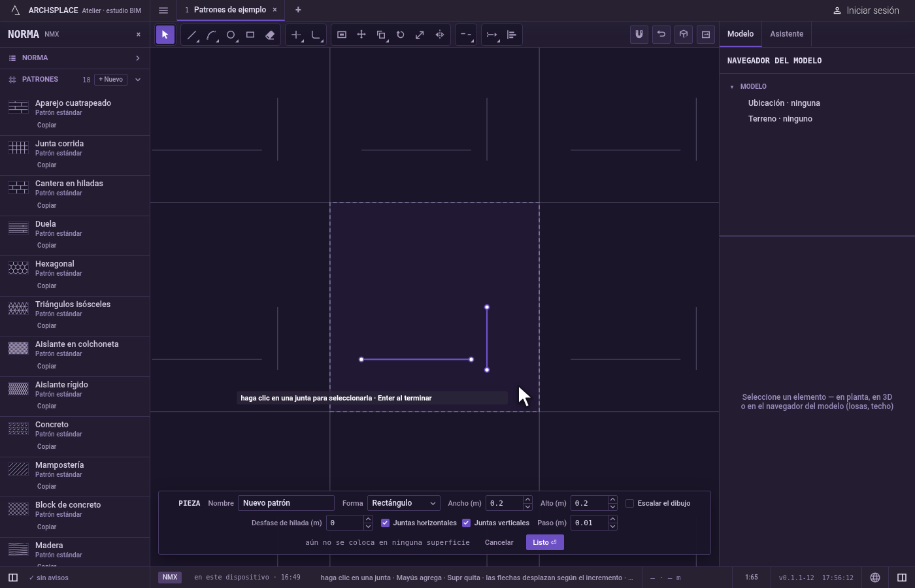Uncheck Juntas verticales
The width and height of the screenshot is (915, 588).
pos(467,523)
